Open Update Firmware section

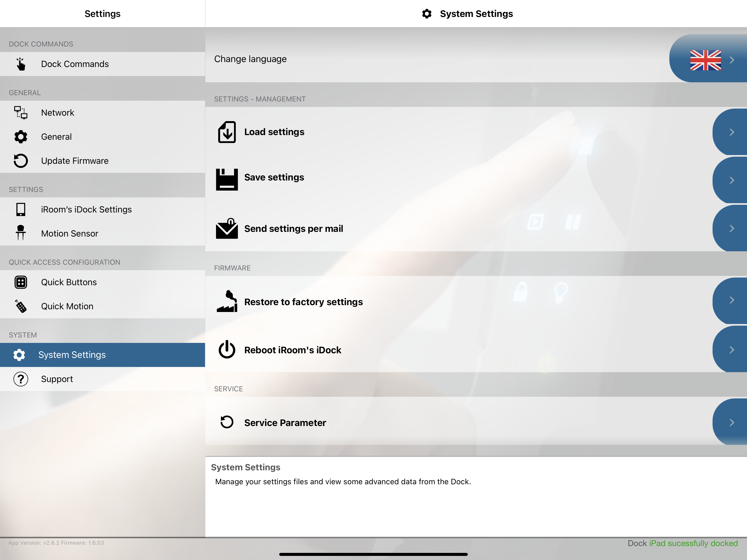(103, 161)
